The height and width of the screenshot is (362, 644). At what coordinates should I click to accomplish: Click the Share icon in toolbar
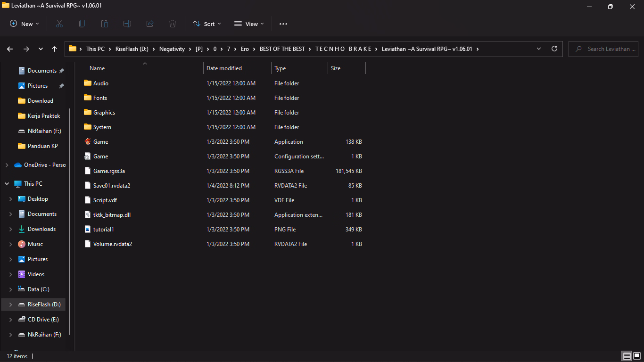pyautogui.click(x=150, y=24)
